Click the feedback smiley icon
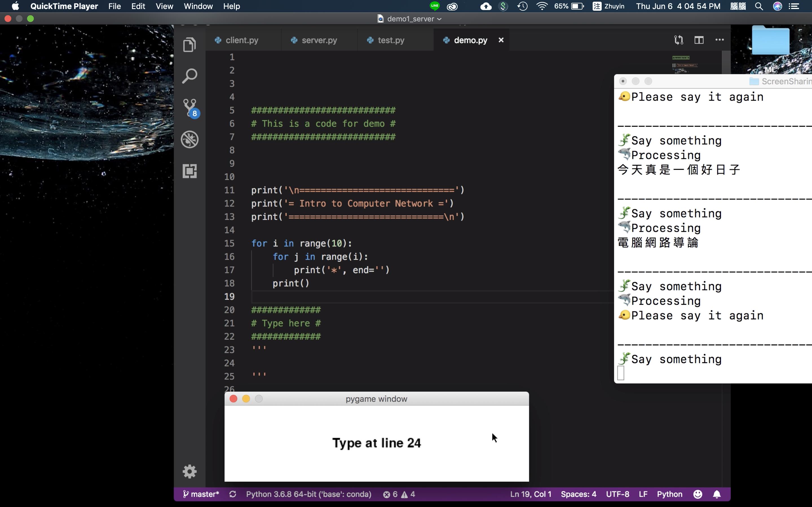This screenshot has height=507, width=812. point(698,494)
